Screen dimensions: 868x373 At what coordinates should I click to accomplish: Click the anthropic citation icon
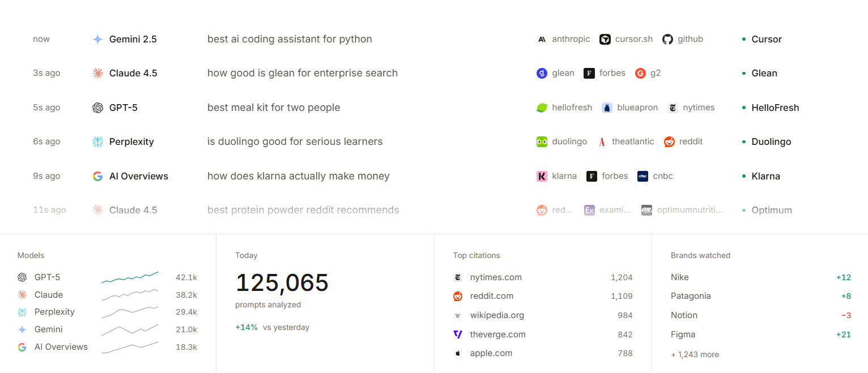[542, 39]
